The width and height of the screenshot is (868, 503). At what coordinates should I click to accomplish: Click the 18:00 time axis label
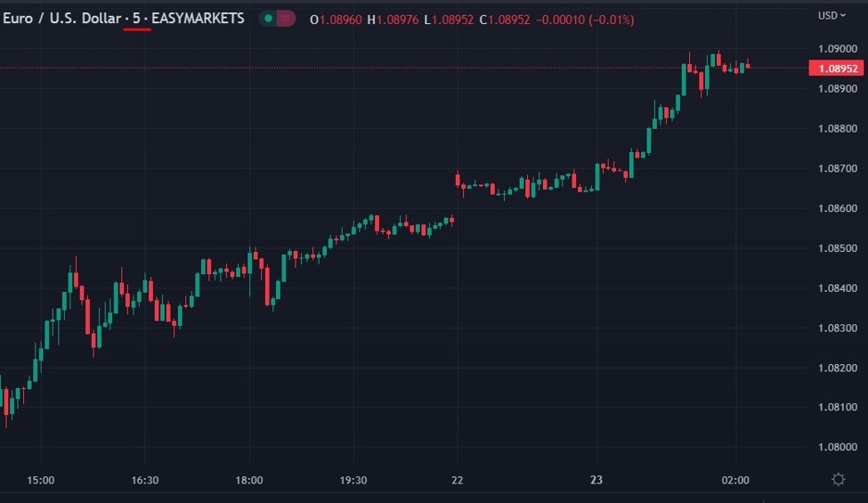click(249, 481)
